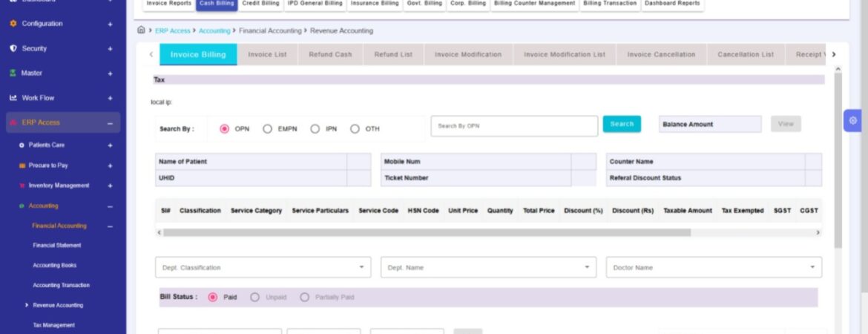Viewport: 868px width, 334px height.
Task: Open the Cancellation List tab
Action: coord(746,54)
